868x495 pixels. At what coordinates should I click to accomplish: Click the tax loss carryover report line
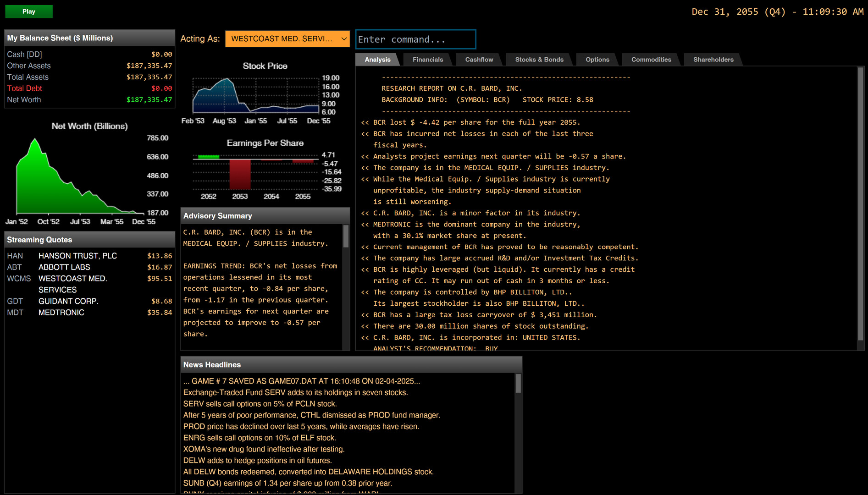(x=479, y=315)
